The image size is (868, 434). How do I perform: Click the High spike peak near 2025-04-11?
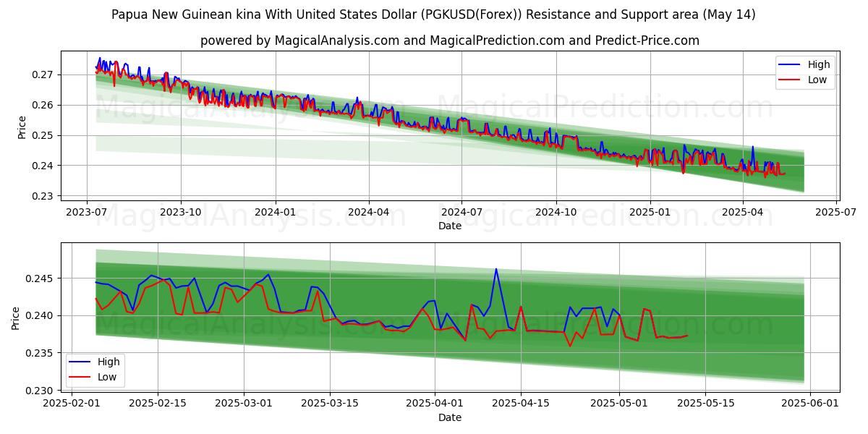tap(496, 269)
